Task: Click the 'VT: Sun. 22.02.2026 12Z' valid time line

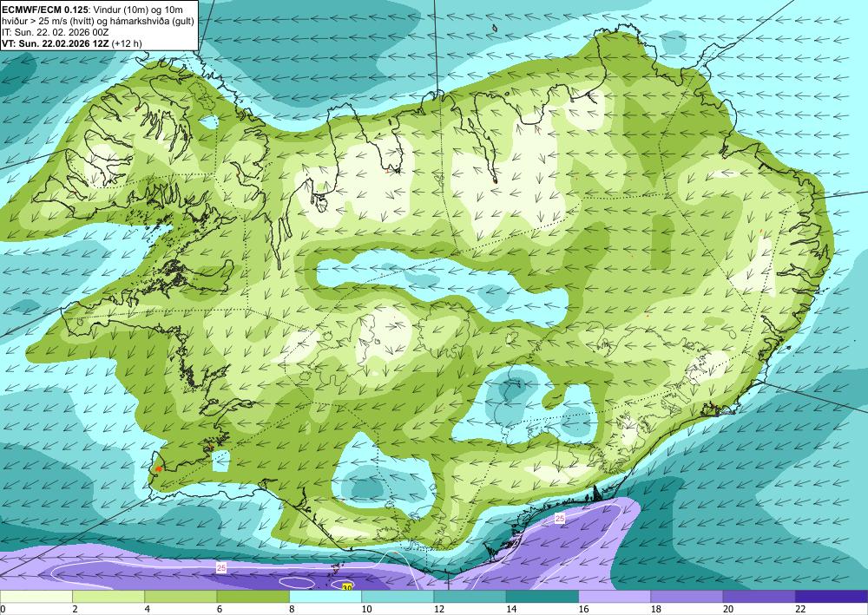Action: click(72, 43)
